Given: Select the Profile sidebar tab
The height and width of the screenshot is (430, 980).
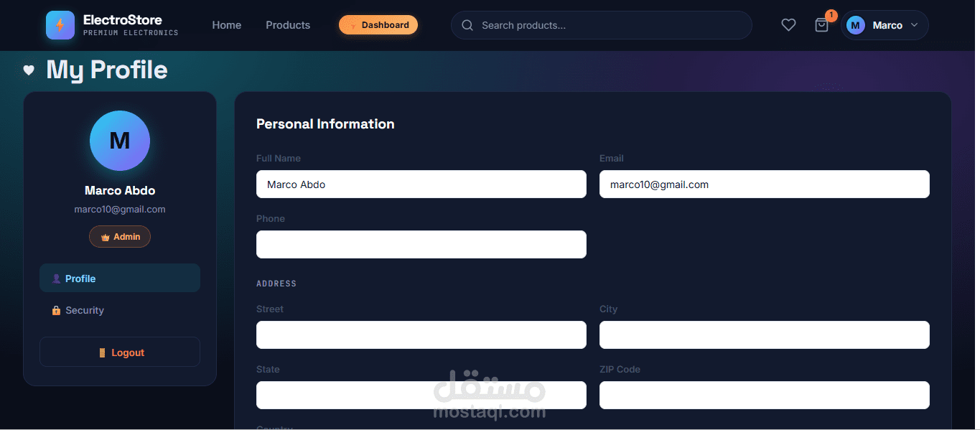Looking at the screenshot, I should [120, 278].
